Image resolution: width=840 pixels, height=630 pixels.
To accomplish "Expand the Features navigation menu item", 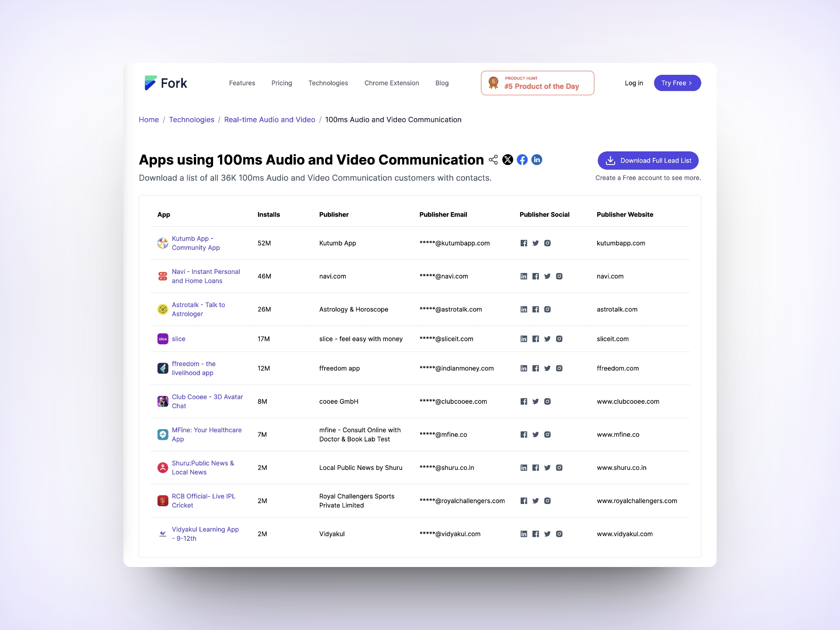I will tap(241, 83).
